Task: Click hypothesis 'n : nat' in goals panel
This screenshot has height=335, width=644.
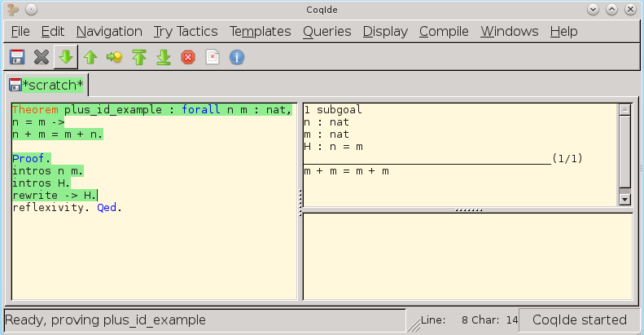Action: [x=326, y=122]
